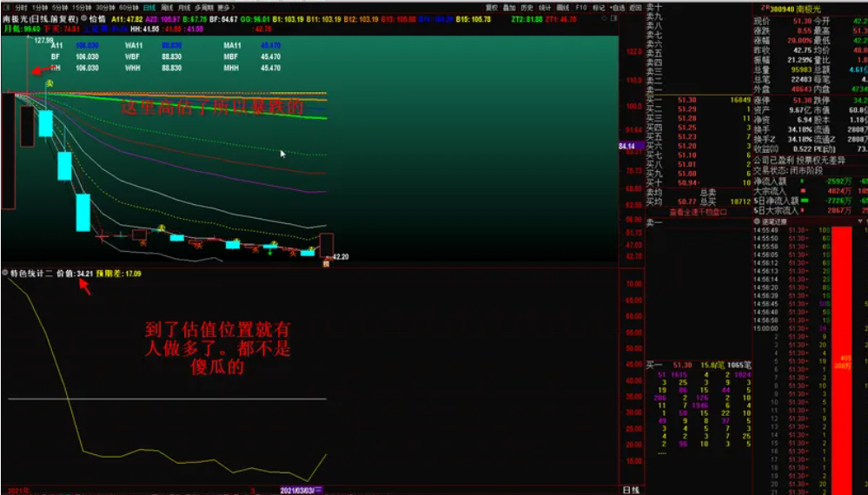Click 查看全速千档盘口 link
The width and height of the screenshot is (868, 495).
(x=697, y=211)
